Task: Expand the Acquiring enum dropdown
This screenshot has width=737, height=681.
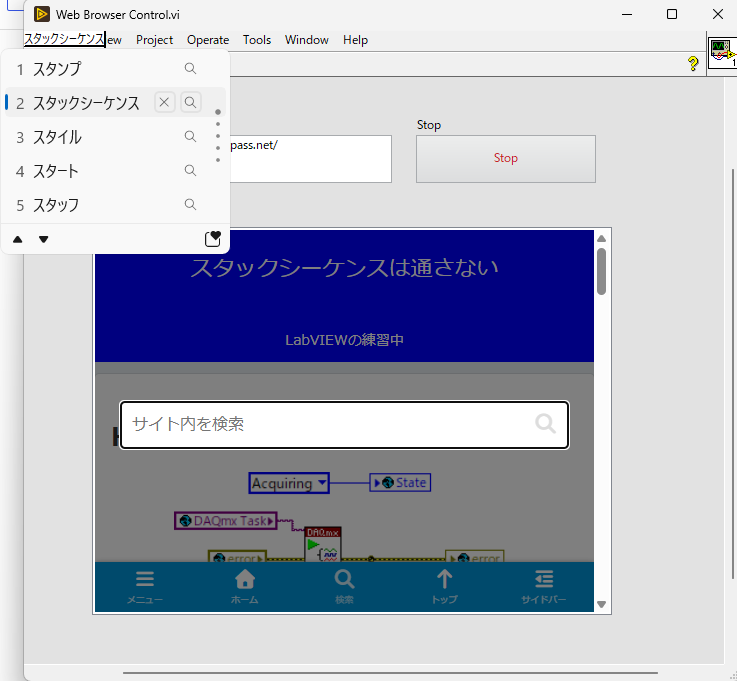Action: (322, 483)
